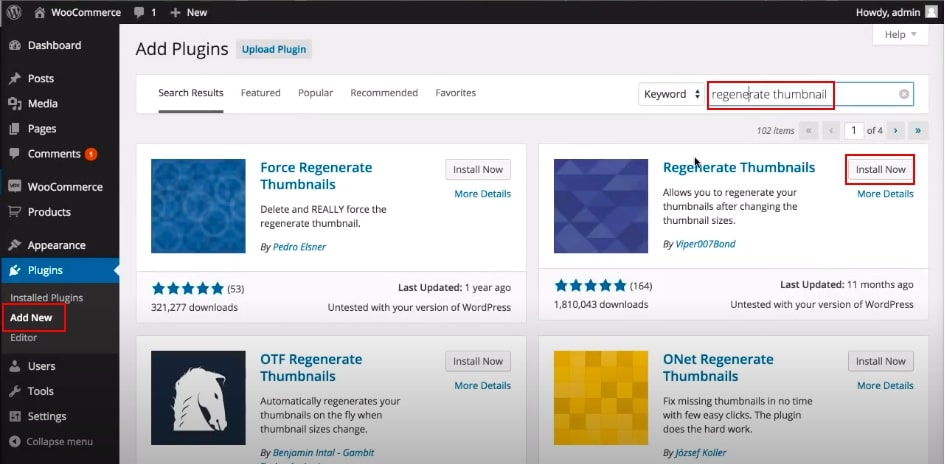Click the Settings sliders icon

pyautogui.click(x=15, y=416)
